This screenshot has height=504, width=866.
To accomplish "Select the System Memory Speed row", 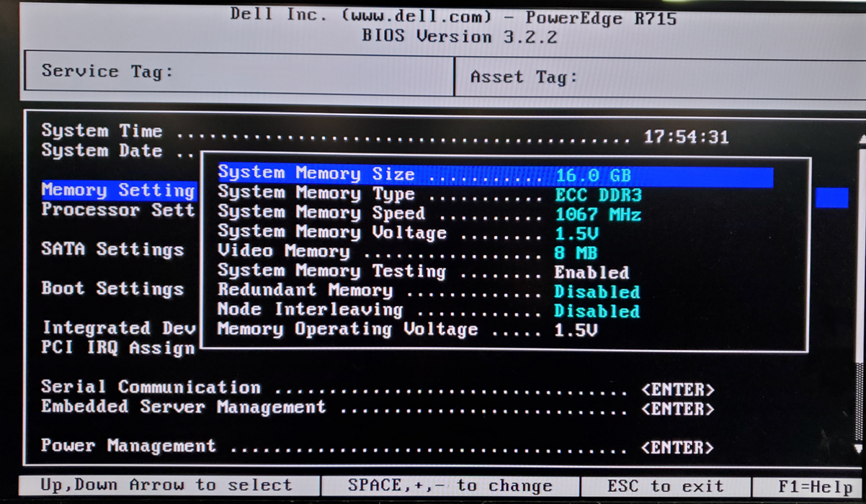I will point(430,214).
